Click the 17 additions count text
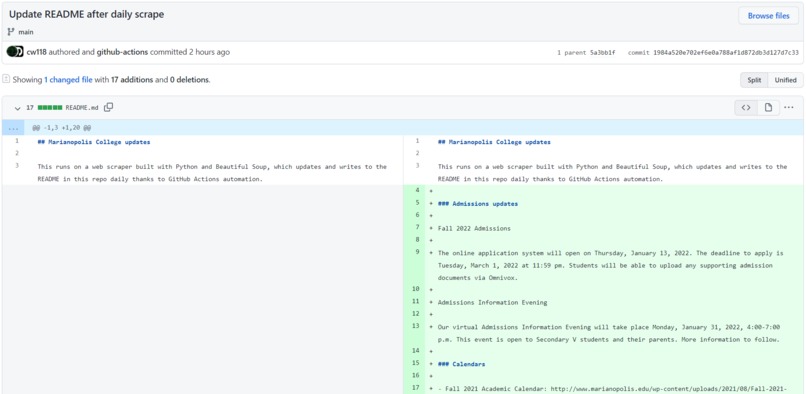Image resolution: width=806 pixels, height=394 pixels. pos(132,80)
